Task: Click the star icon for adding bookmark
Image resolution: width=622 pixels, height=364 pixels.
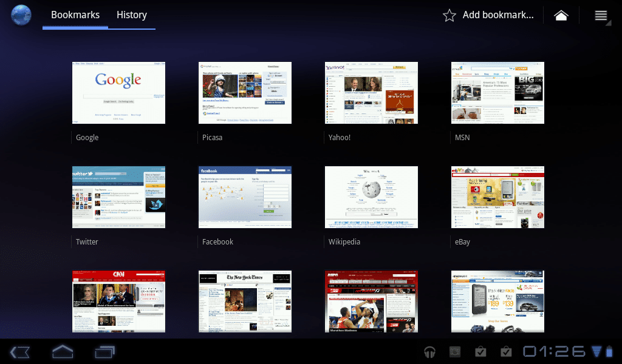Action: (x=449, y=15)
